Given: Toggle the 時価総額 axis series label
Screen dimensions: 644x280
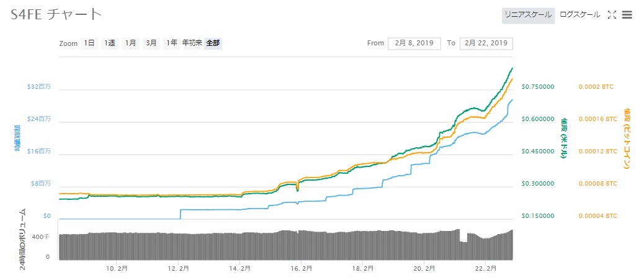Looking at the screenshot, I should 17,138.
